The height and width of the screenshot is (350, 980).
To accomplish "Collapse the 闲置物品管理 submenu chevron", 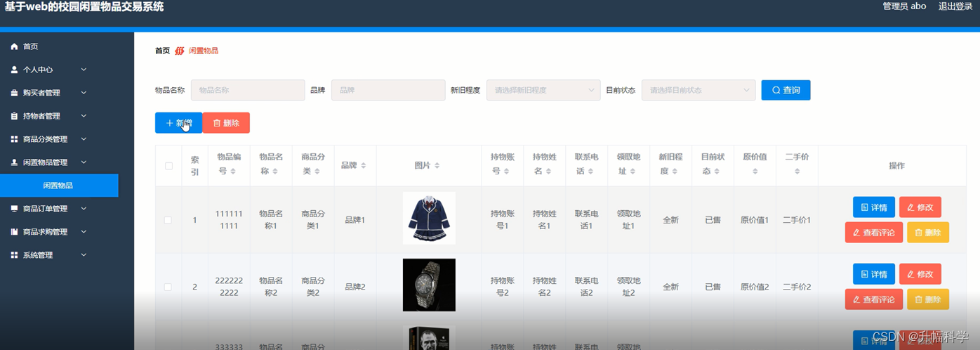I will tap(84, 162).
